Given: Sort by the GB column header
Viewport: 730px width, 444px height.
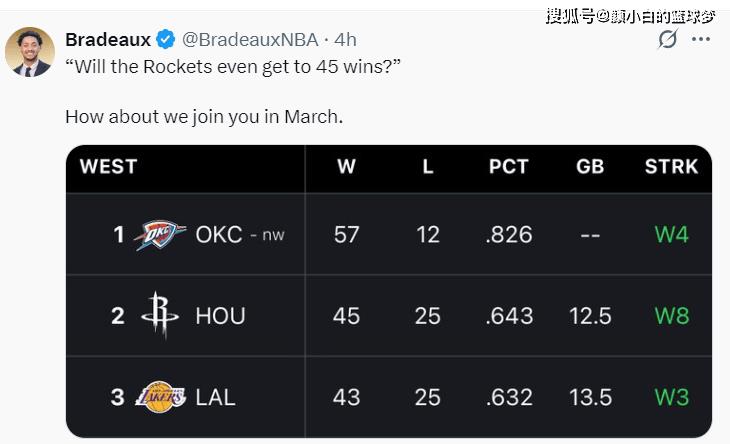Looking at the screenshot, I should 590,167.
